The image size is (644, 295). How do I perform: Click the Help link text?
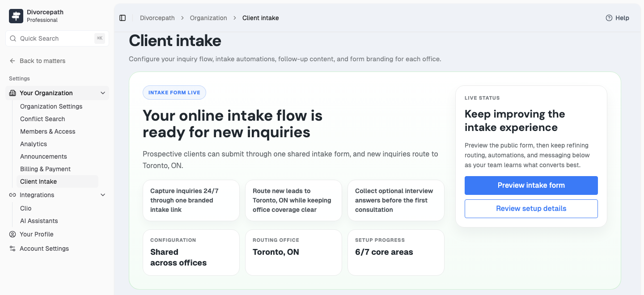click(622, 18)
